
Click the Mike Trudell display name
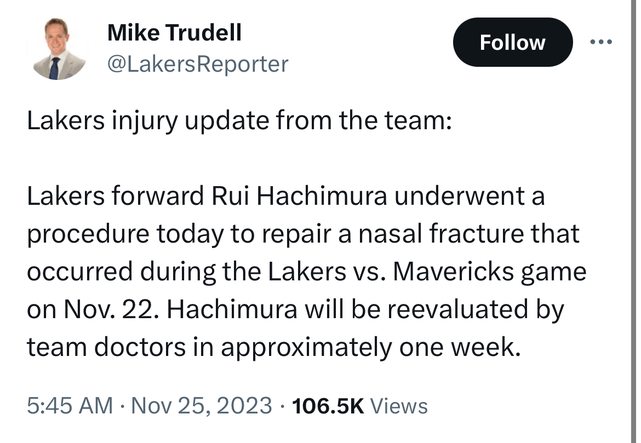click(x=174, y=33)
